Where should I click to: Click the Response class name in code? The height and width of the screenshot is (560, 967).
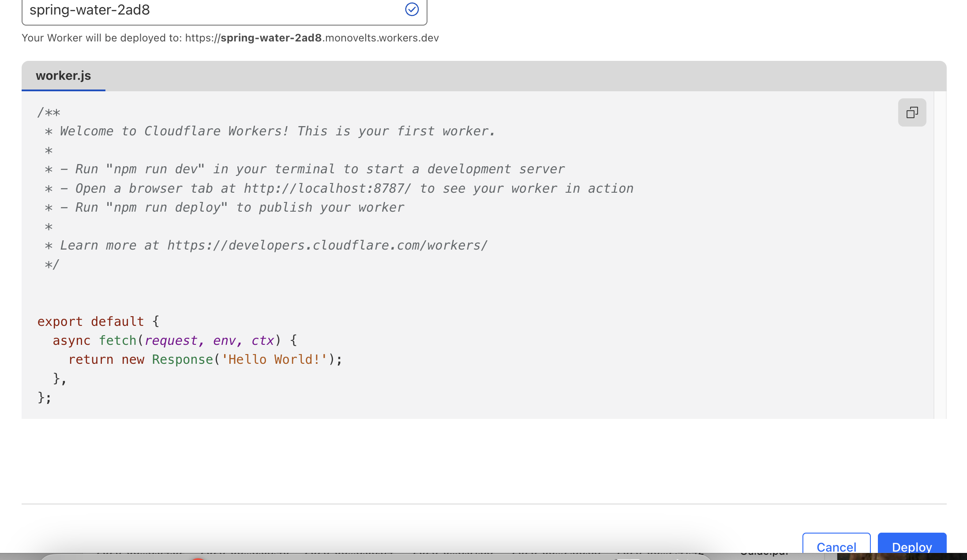pyautogui.click(x=182, y=359)
